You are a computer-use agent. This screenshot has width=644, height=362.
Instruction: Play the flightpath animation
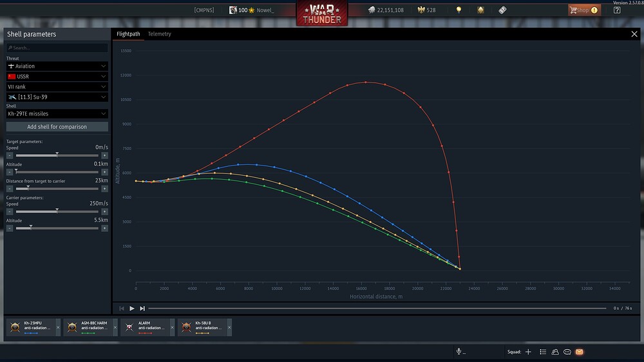(132, 308)
